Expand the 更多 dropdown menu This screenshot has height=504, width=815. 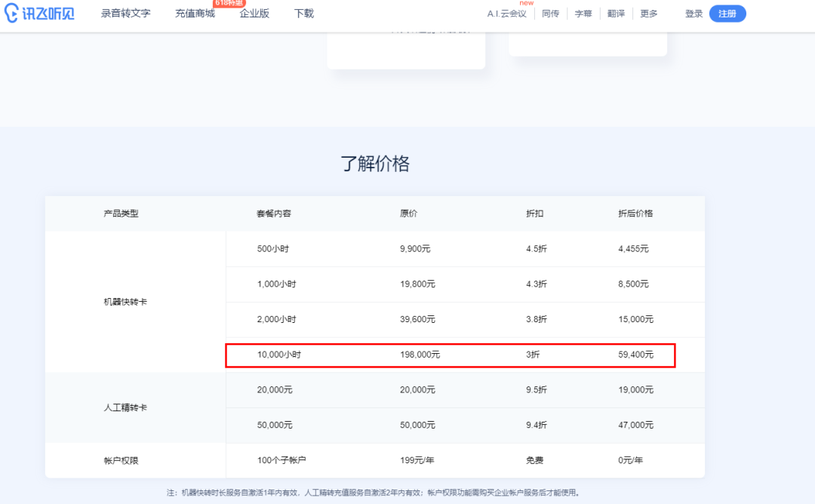(x=647, y=13)
